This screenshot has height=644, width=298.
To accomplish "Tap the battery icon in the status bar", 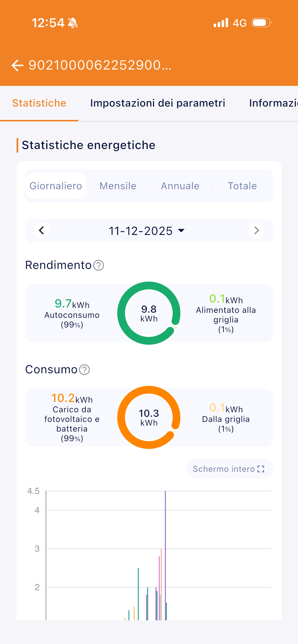I will pyautogui.click(x=262, y=23).
